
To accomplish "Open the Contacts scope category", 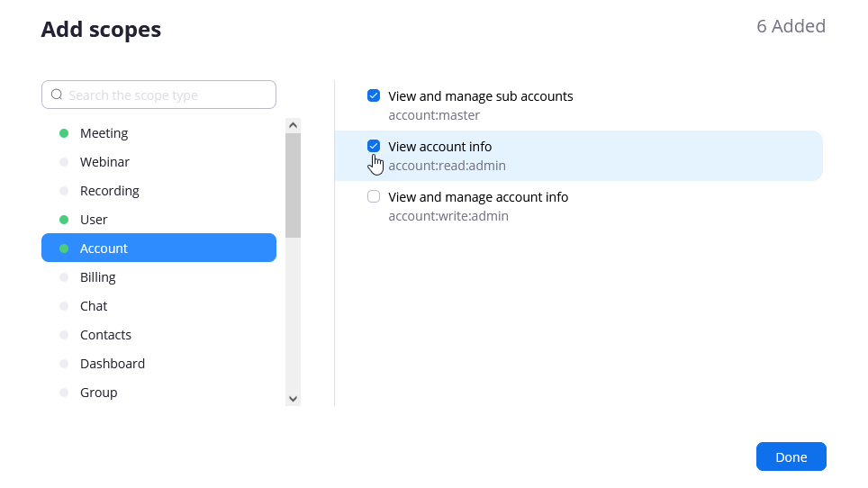I will 105,335.
